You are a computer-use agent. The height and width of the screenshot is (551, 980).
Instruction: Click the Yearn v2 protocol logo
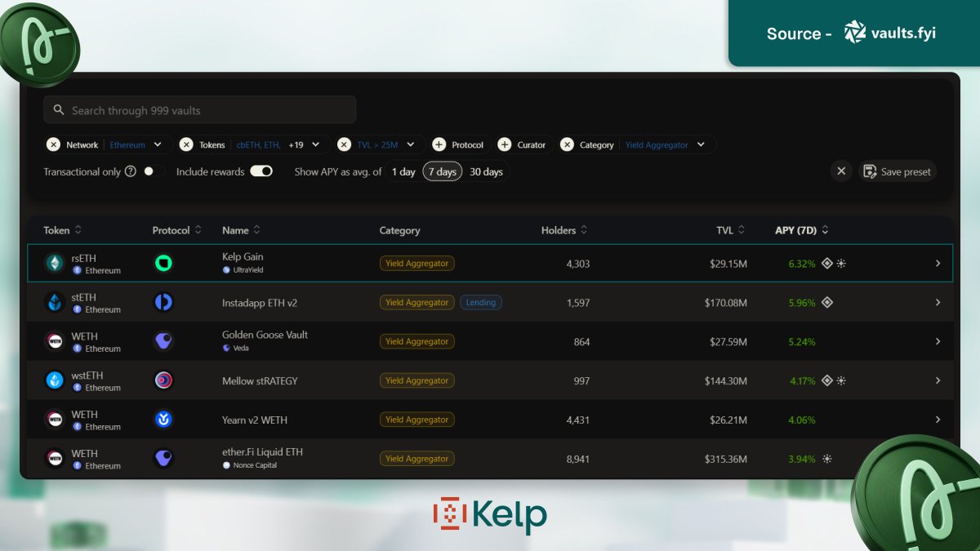(x=163, y=420)
